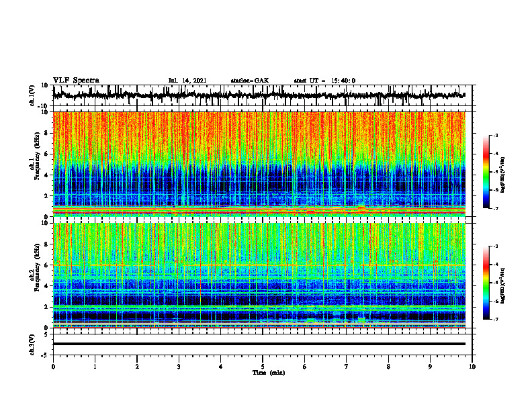Click the time axis tick label '10'
Screen dimensions: 532x411
pos(472,367)
